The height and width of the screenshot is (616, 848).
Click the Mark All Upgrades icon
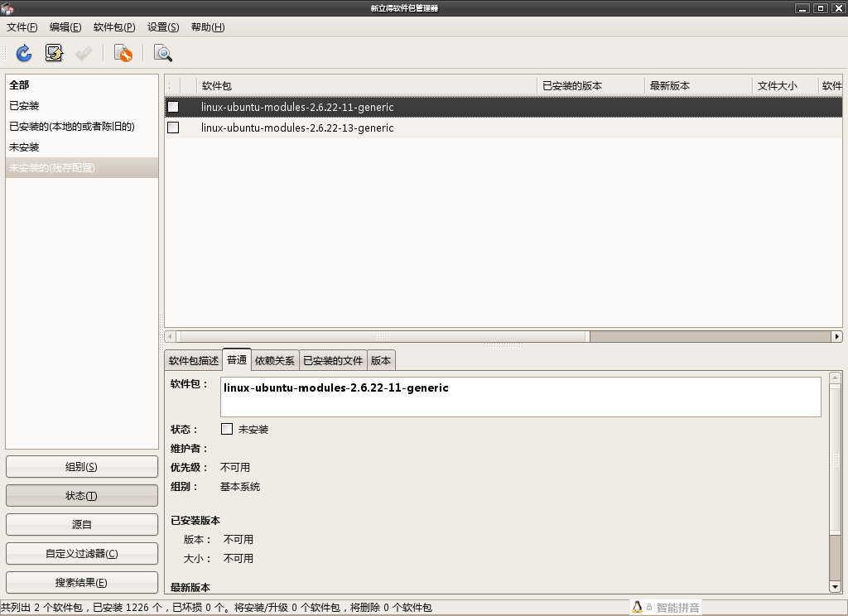tap(54, 53)
